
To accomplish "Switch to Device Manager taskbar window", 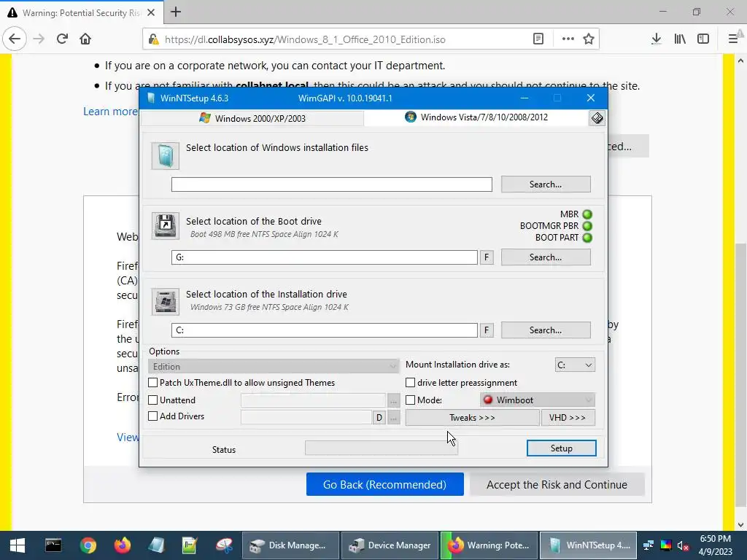I will [x=390, y=545].
